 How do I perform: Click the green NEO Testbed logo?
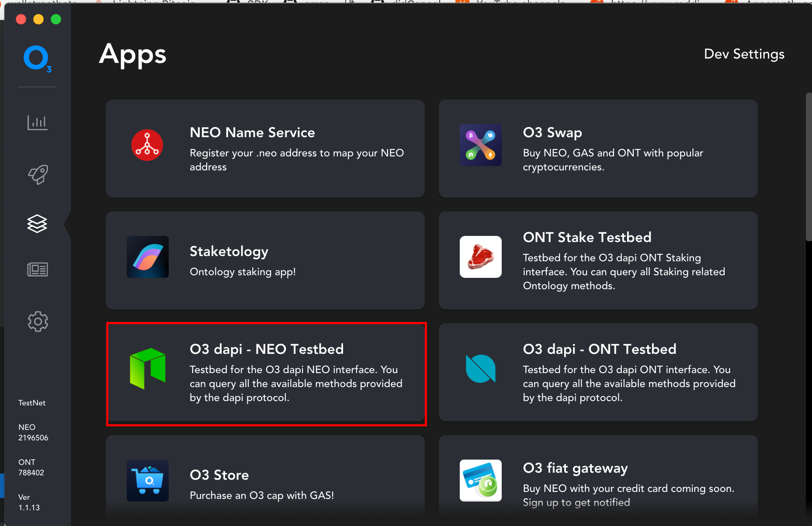pyautogui.click(x=148, y=368)
